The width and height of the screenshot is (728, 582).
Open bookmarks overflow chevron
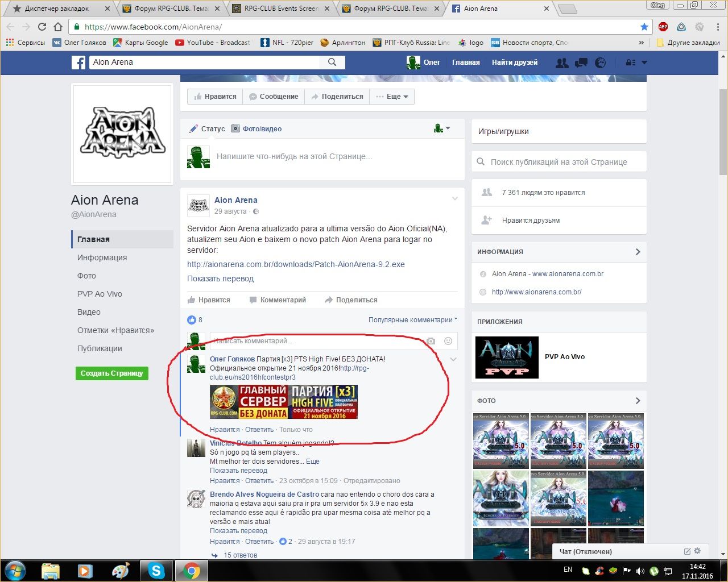coord(642,43)
